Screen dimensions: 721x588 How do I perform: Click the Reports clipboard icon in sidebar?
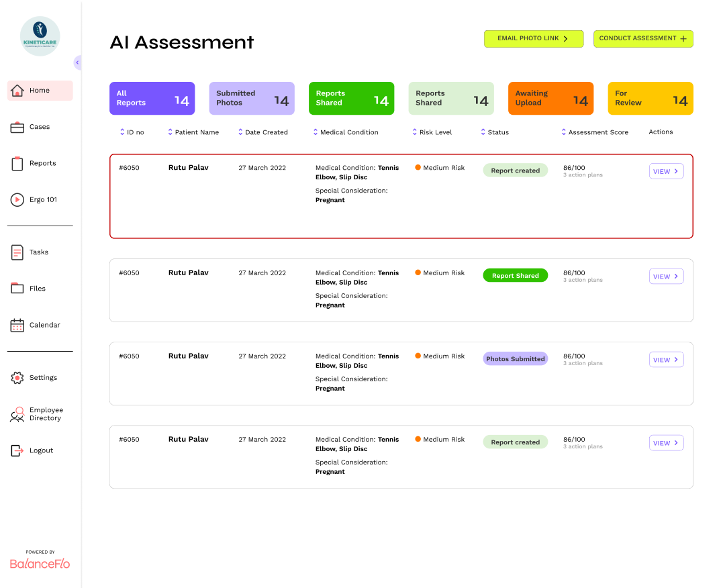pos(17,163)
